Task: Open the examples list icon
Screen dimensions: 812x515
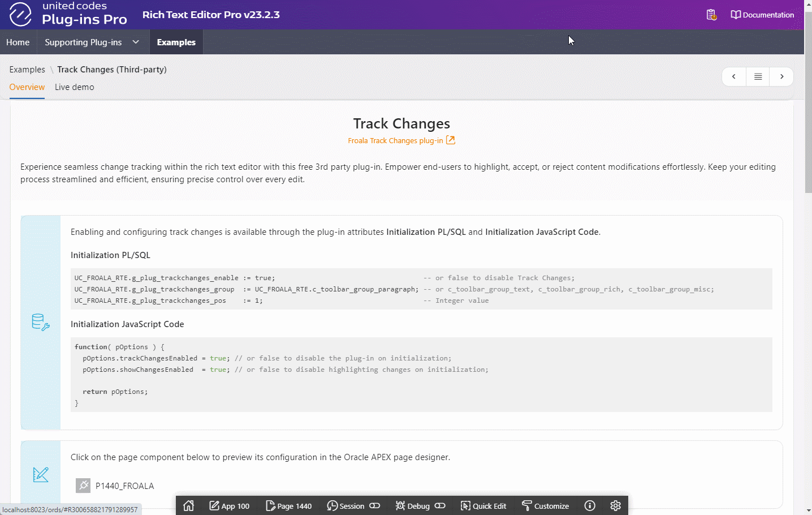Action: tap(758, 76)
